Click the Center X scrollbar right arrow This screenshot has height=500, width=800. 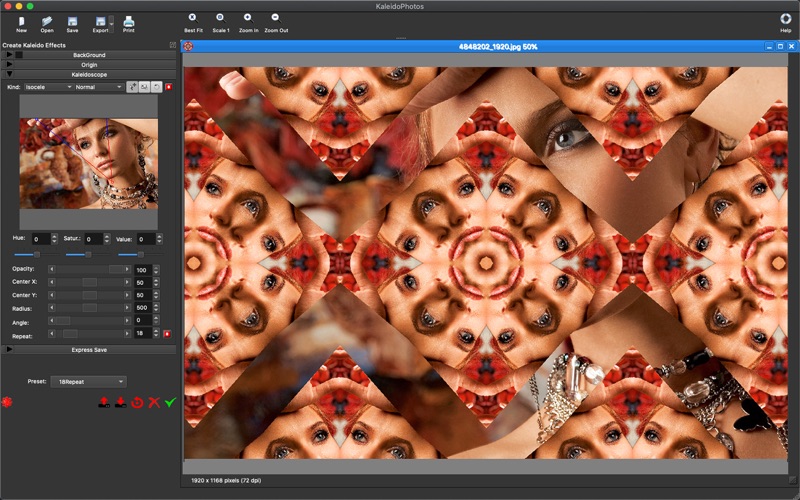click(127, 282)
